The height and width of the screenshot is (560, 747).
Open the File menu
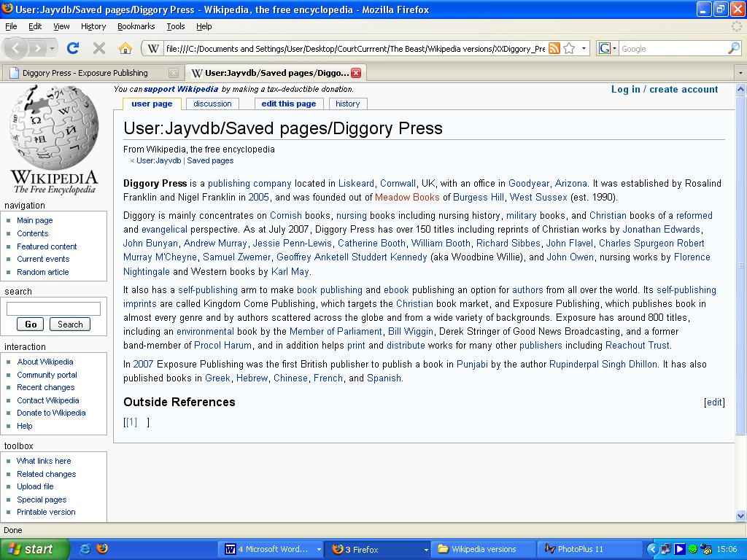point(11,26)
